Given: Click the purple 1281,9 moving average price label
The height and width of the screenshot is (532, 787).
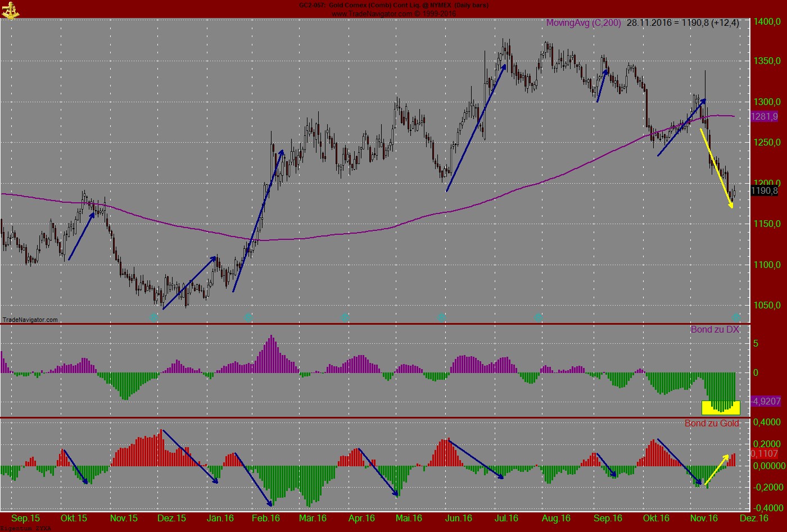Looking at the screenshot, I should click(765, 117).
